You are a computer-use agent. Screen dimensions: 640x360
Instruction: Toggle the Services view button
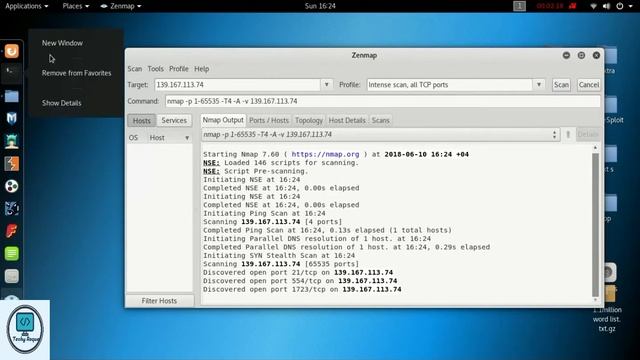pyautogui.click(x=174, y=120)
